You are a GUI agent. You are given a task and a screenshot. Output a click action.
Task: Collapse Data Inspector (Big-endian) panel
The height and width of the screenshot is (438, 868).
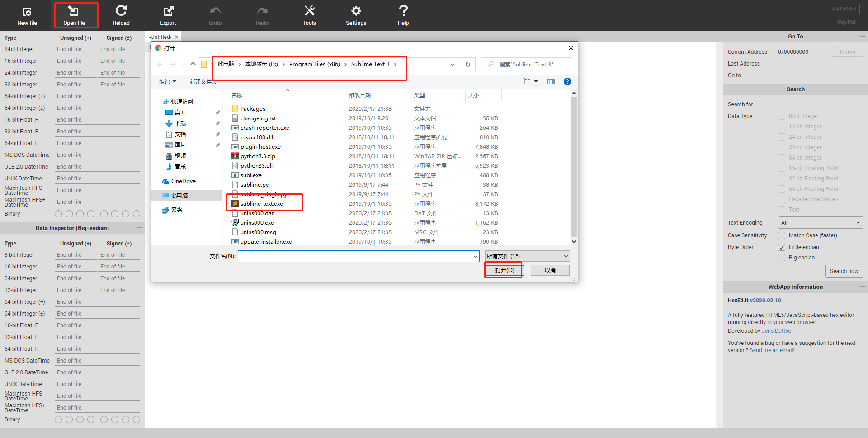[x=139, y=228]
